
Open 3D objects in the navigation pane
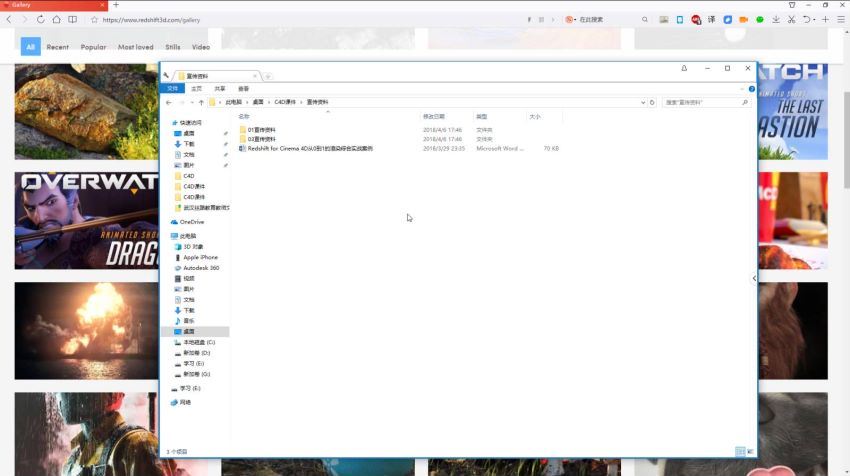coord(193,247)
